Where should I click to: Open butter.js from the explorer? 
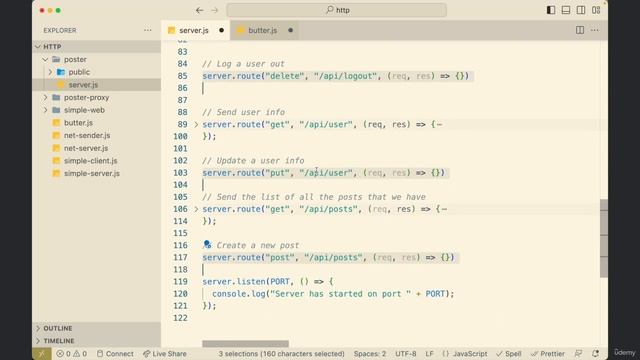[x=97, y=122]
